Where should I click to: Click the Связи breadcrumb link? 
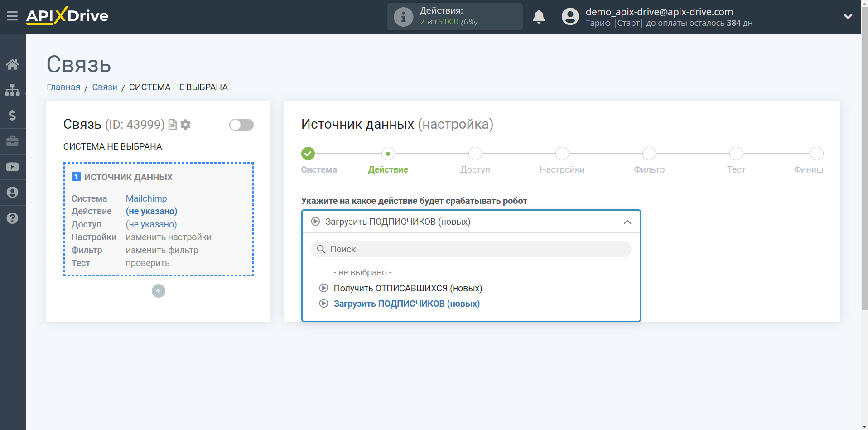[x=105, y=87]
